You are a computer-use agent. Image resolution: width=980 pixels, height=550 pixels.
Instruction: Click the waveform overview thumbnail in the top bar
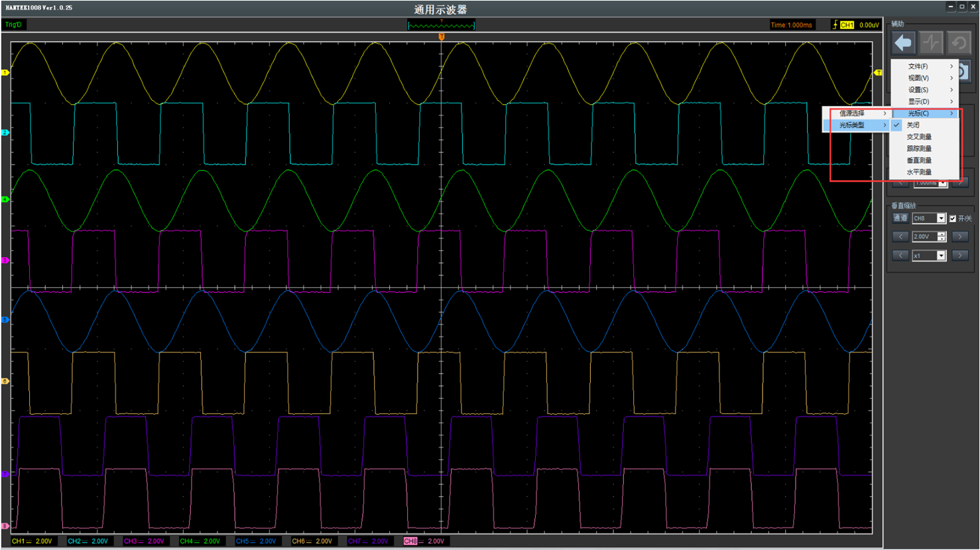coord(441,25)
